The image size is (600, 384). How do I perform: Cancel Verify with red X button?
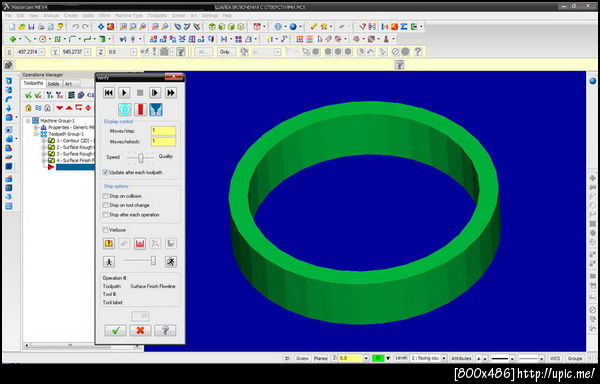pyautogui.click(x=140, y=330)
